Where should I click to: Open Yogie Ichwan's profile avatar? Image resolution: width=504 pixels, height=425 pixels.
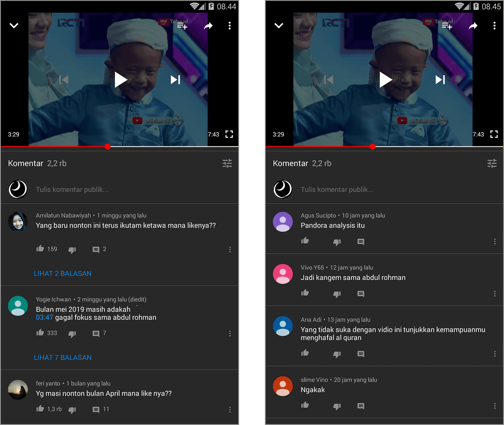18,306
